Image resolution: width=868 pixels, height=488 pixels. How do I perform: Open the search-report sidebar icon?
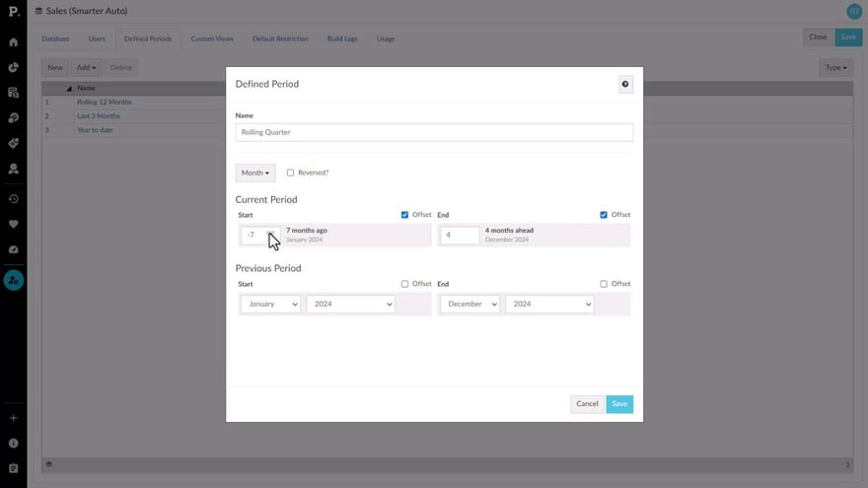[x=13, y=93]
